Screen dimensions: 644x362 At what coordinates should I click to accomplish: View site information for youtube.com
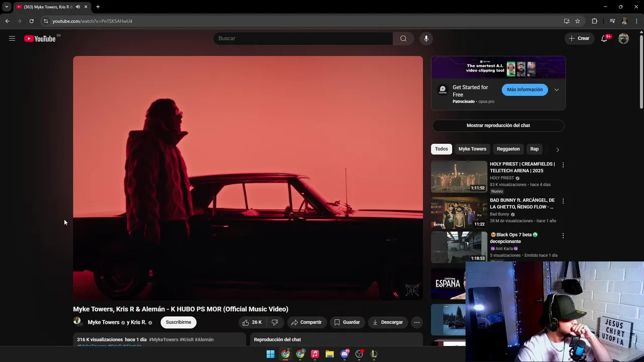[45, 21]
